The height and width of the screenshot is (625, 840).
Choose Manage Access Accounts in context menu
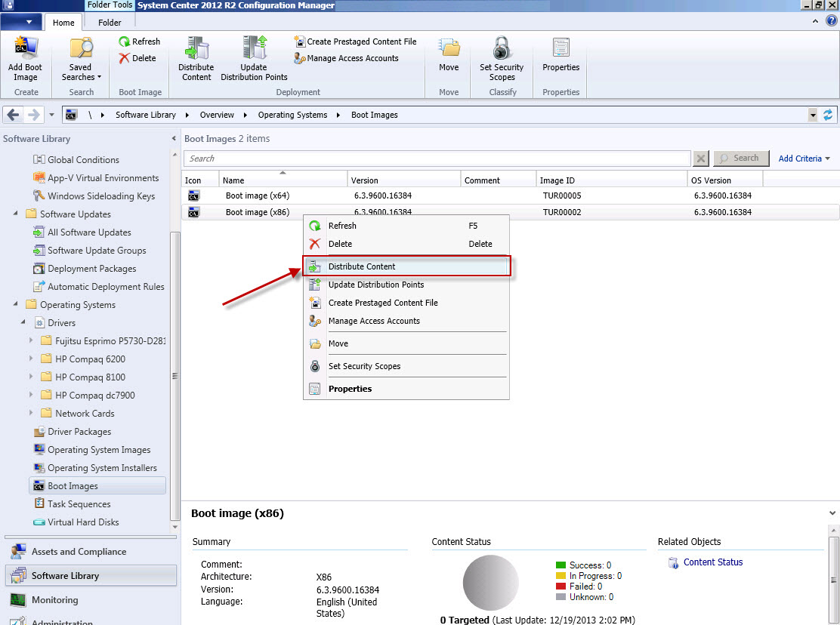(406, 321)
